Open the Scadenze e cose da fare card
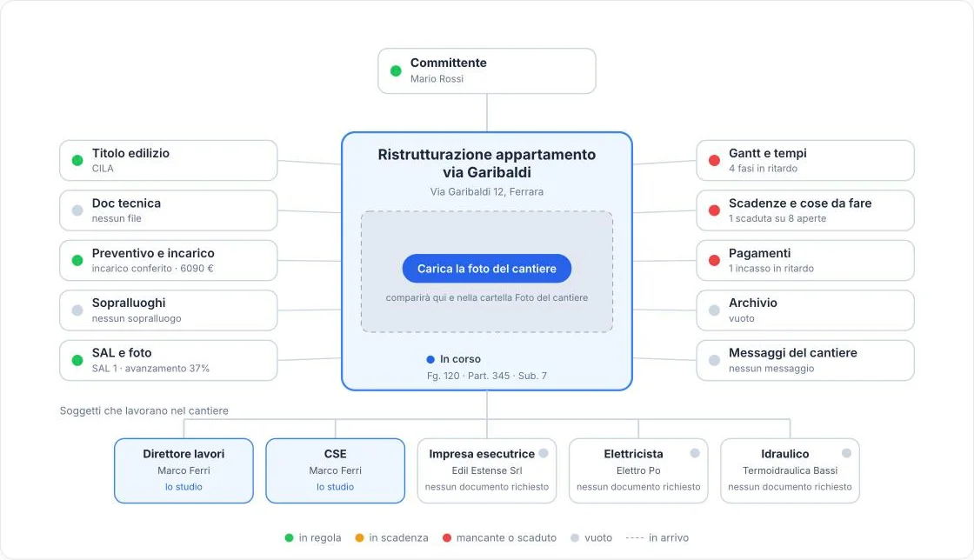 (x=805, y=210)
